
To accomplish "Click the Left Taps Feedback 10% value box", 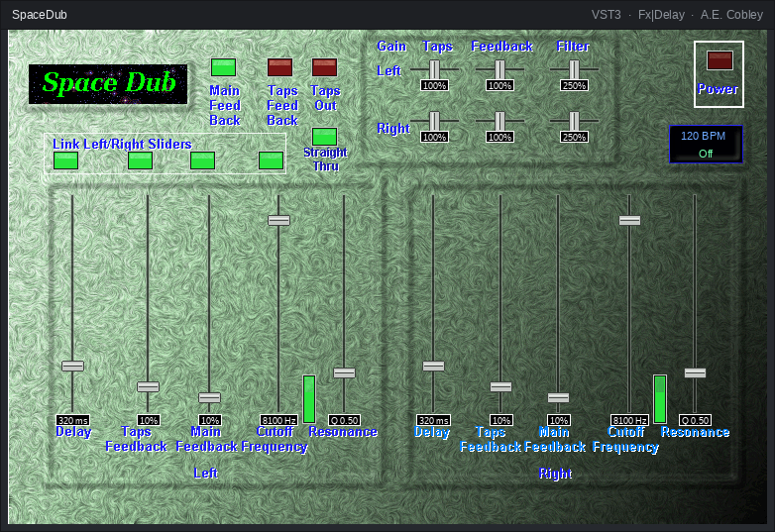I will [149, 420].
